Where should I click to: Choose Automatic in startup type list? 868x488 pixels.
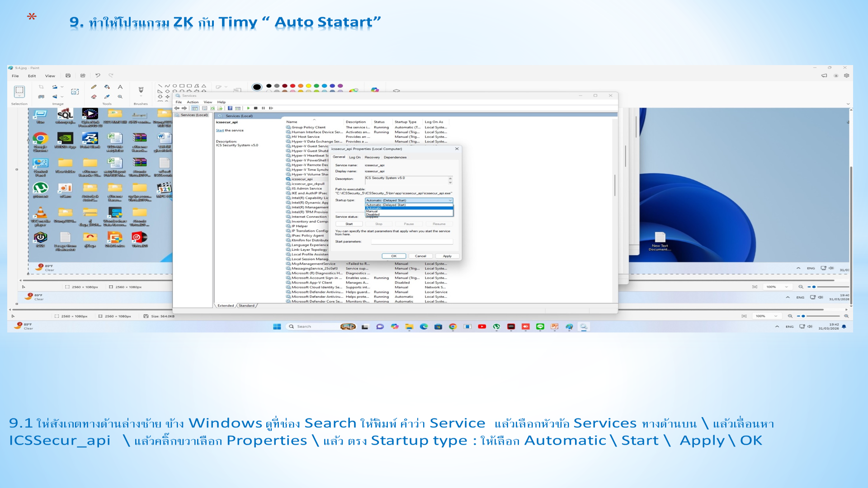point(409,208)
